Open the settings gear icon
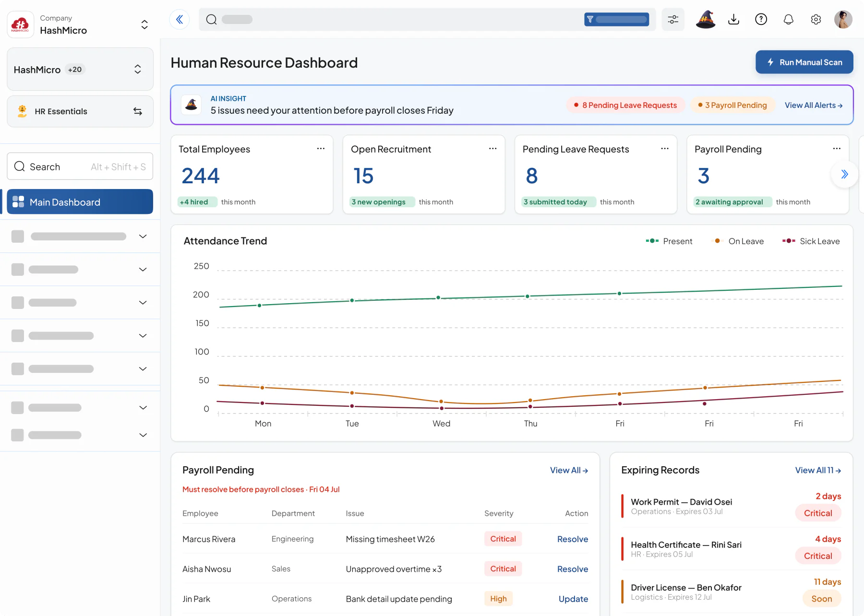Viewport: 864px width, 616px height. click(816, 19)
